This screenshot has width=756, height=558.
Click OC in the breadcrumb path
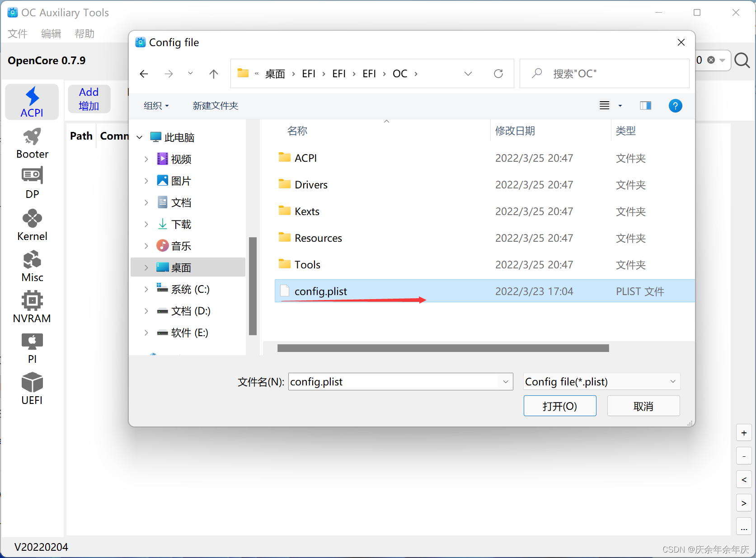400,74
